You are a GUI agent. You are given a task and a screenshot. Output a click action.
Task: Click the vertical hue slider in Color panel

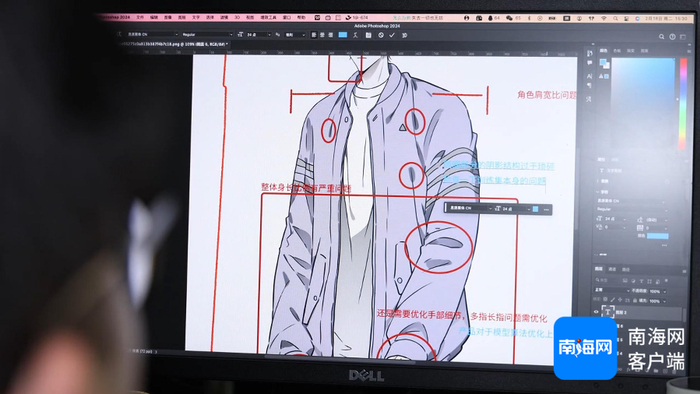683,104
